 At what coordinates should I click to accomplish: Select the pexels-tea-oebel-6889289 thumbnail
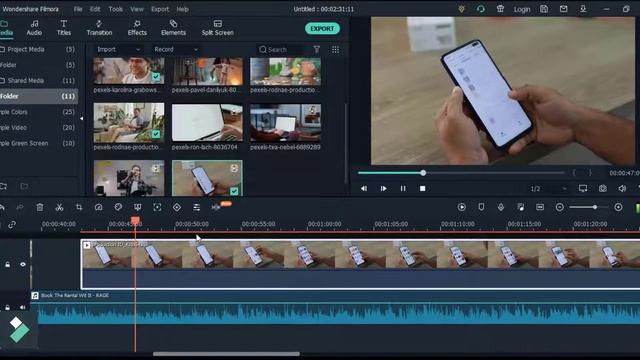click(285, 122)
